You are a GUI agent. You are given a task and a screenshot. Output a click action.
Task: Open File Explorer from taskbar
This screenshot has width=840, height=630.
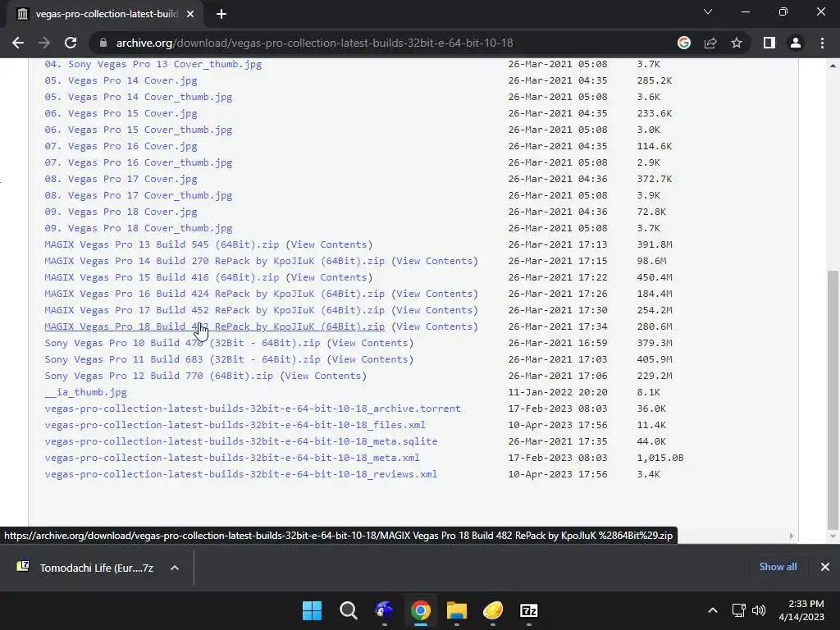pos(456,610)
